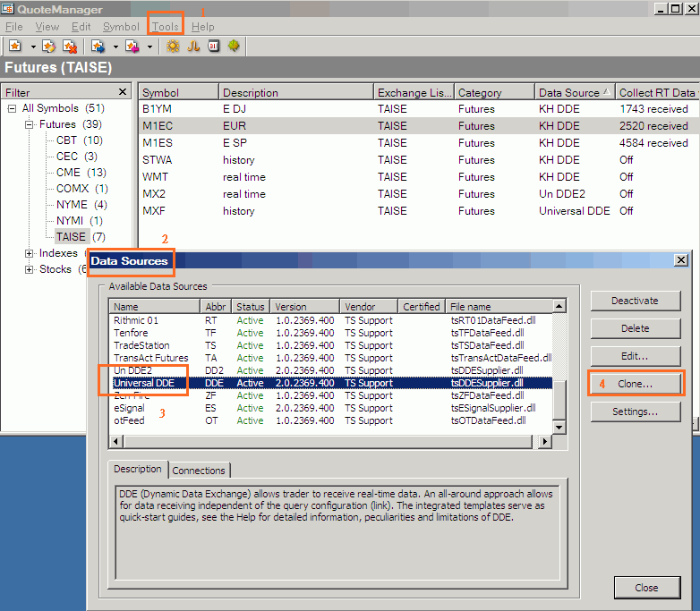Collapse the Futures tree node
The image size is (700, 611).
coord(29,124)
